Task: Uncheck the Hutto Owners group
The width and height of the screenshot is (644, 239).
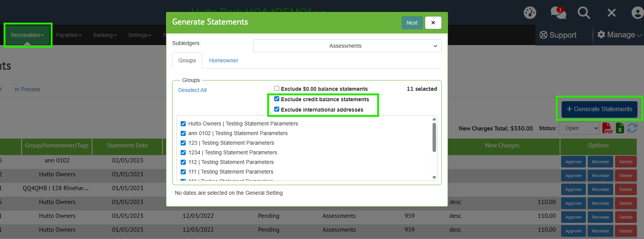Action: pos(183,124)
